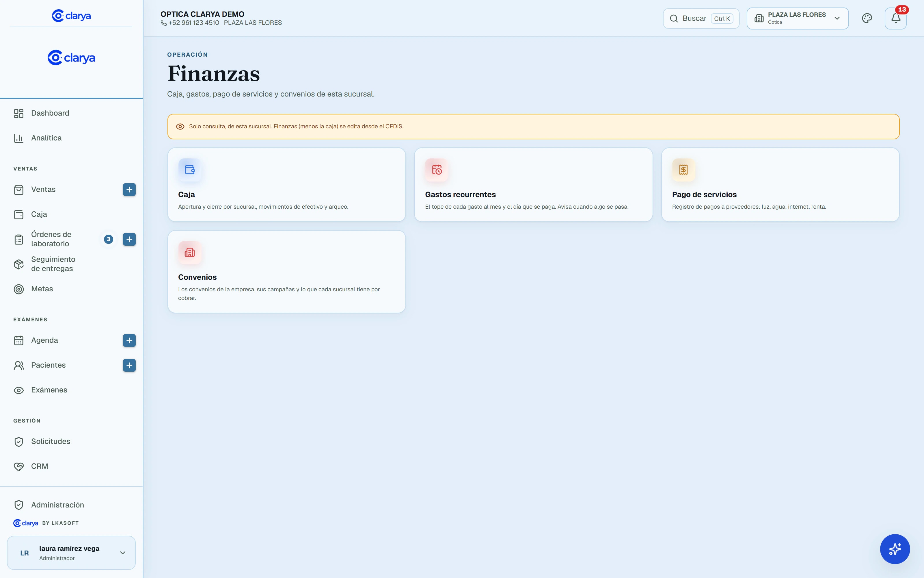Open the theme palette icon

tap(867, 18)
